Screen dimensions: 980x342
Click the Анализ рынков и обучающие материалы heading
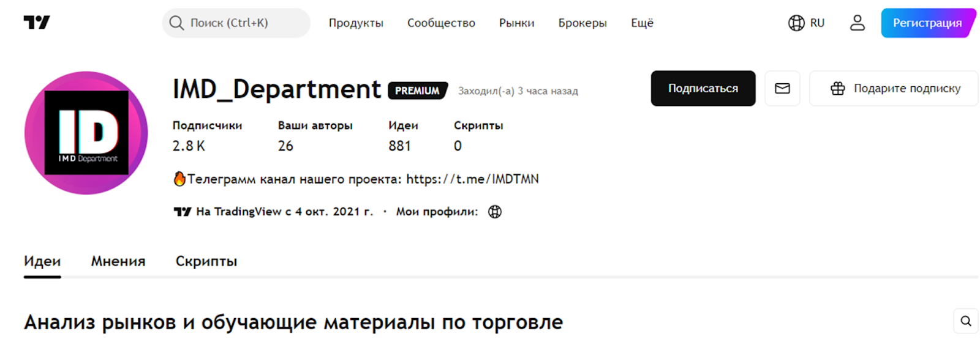point(293,322)
